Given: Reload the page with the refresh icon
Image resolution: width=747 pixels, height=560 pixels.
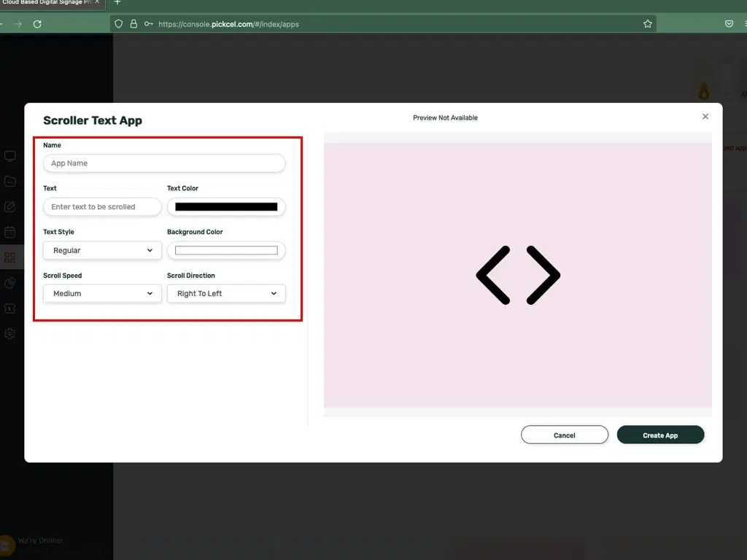Looking at the screenshot, I should pyautogui.click(x=38, y=23).
